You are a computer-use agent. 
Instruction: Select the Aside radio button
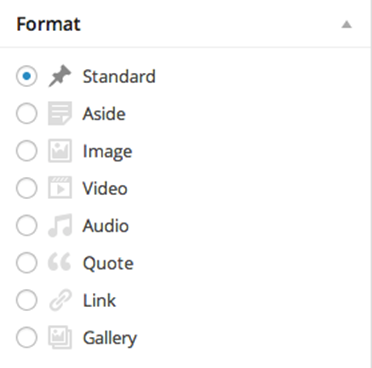[x=27, y=114]
